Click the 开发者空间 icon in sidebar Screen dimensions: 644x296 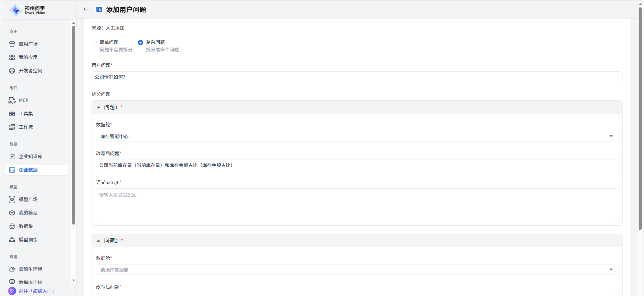pyautogui.click(x=12, y=71)
